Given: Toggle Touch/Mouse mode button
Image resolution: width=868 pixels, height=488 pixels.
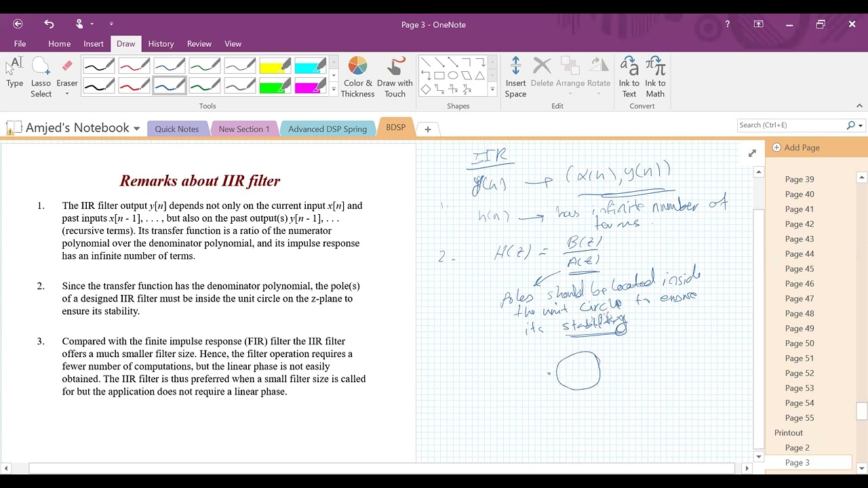Looking at the screenshot, I should point(79,24).
